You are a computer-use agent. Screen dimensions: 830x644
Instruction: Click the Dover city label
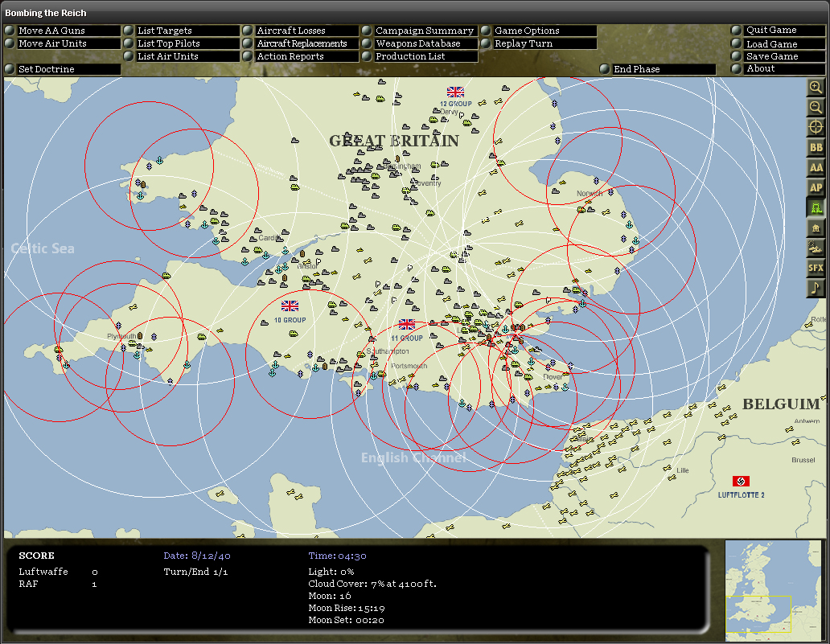(x=553, y=377)
